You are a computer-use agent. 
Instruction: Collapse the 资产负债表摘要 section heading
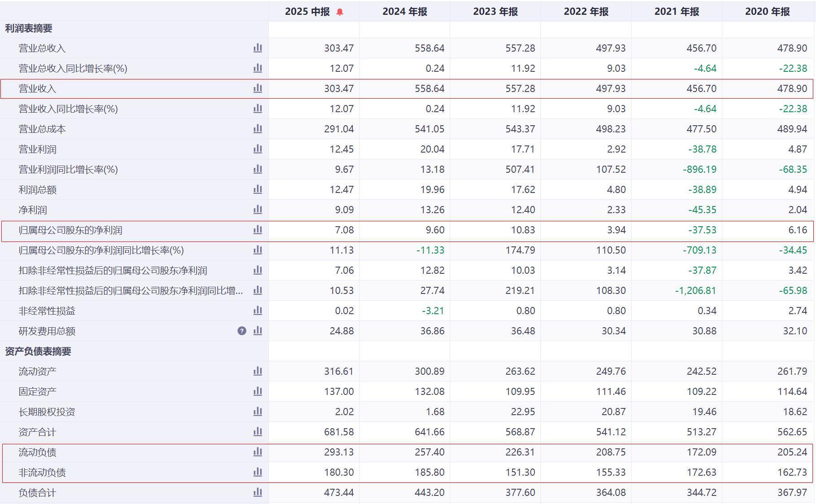38,351
